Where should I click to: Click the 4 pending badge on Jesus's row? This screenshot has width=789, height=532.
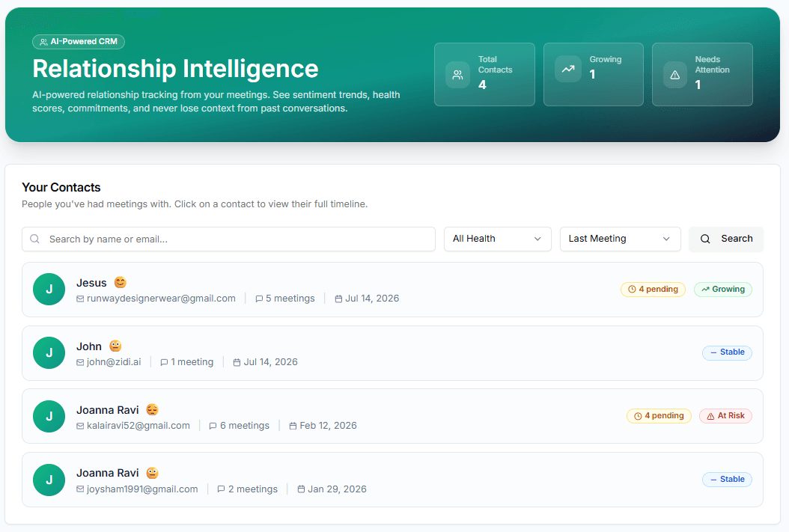tap(653, 289)
